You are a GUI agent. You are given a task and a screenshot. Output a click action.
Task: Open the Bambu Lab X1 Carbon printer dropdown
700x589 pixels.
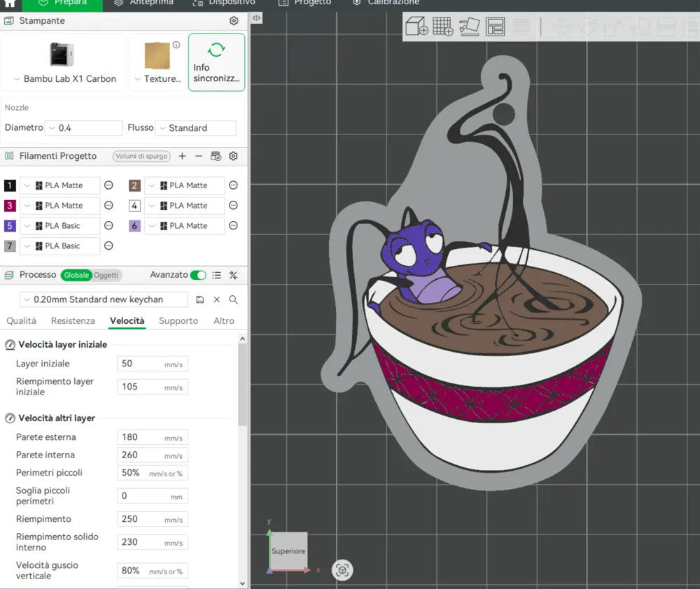point(64,78)
